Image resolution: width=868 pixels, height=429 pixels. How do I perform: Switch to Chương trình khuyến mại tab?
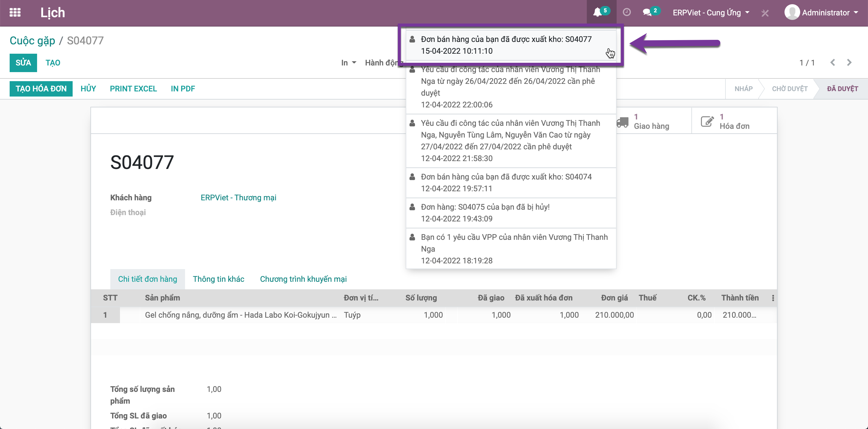(x=303, y=279)
